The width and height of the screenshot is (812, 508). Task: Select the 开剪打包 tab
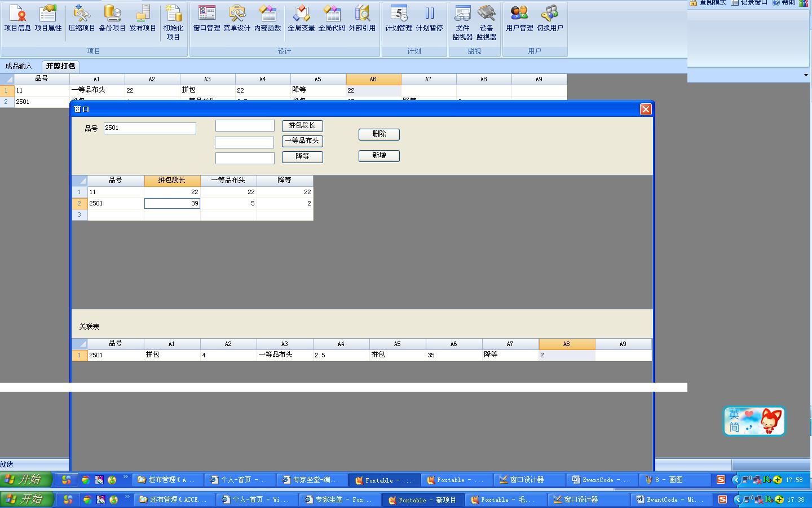(x=61, y=66)
